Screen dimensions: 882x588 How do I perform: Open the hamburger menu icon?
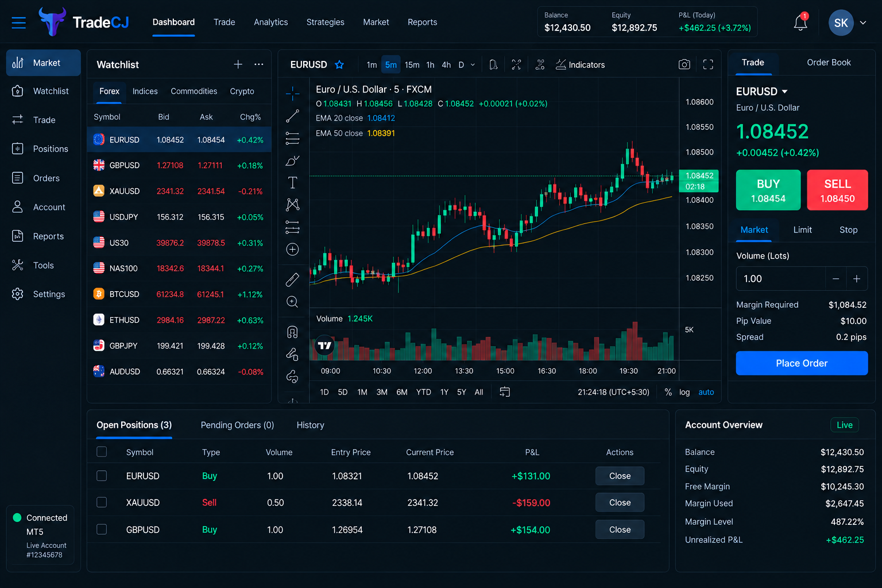pos(19,22)
